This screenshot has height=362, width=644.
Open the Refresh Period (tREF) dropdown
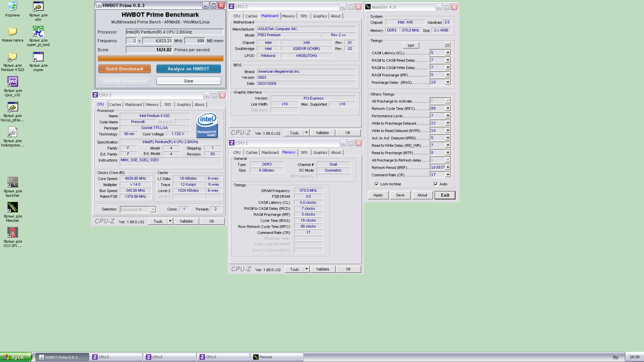(447, 167)
